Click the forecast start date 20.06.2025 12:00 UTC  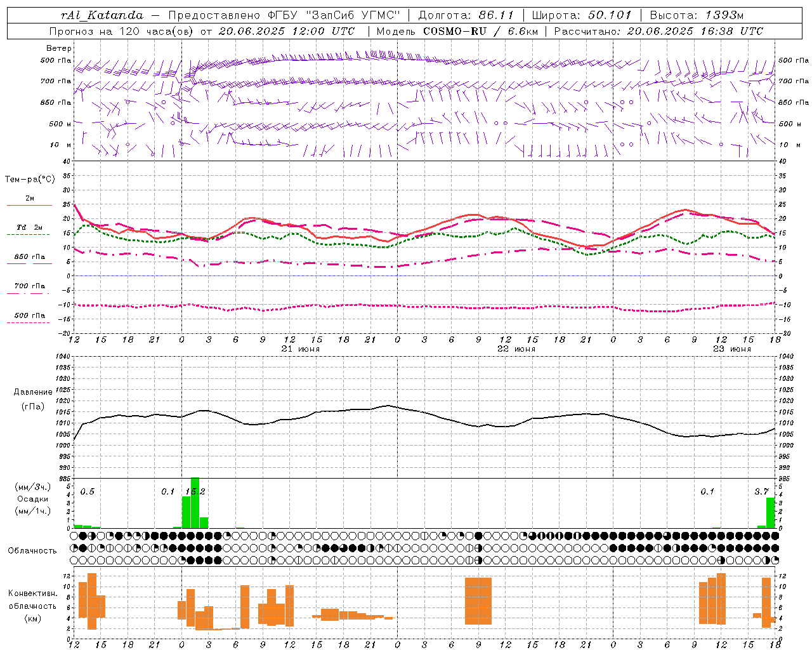(286, 31)
